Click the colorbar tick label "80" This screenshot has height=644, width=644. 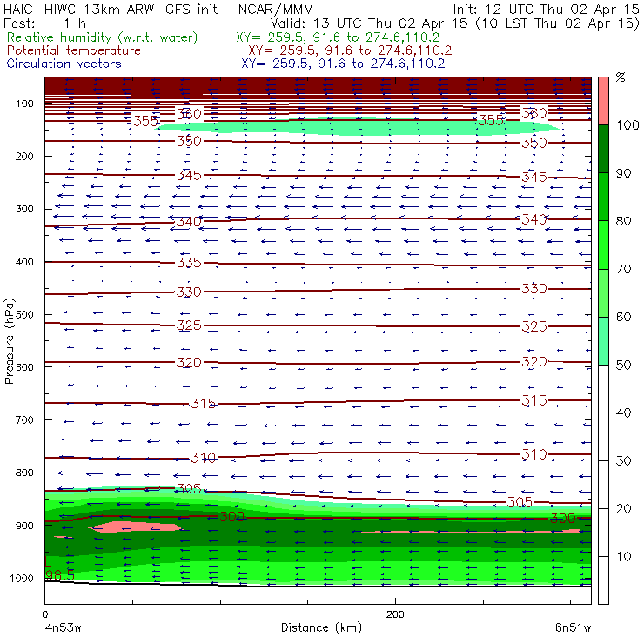(623, 221)
